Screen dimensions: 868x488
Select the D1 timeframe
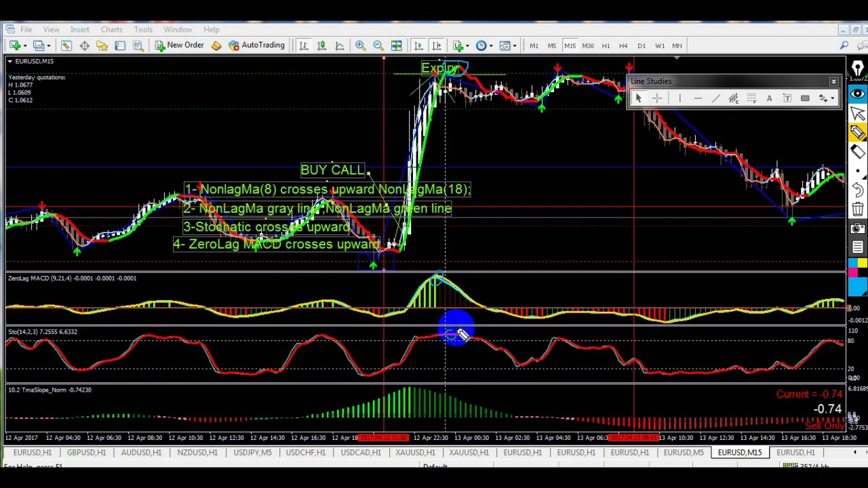tap(642, 45)
